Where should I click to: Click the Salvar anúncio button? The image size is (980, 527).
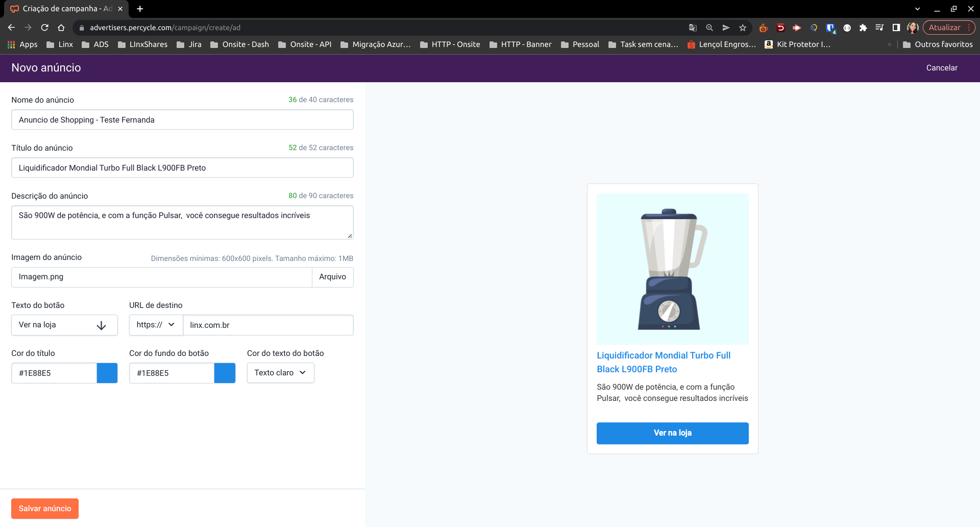pyautogui.click(x=45, y=509)
